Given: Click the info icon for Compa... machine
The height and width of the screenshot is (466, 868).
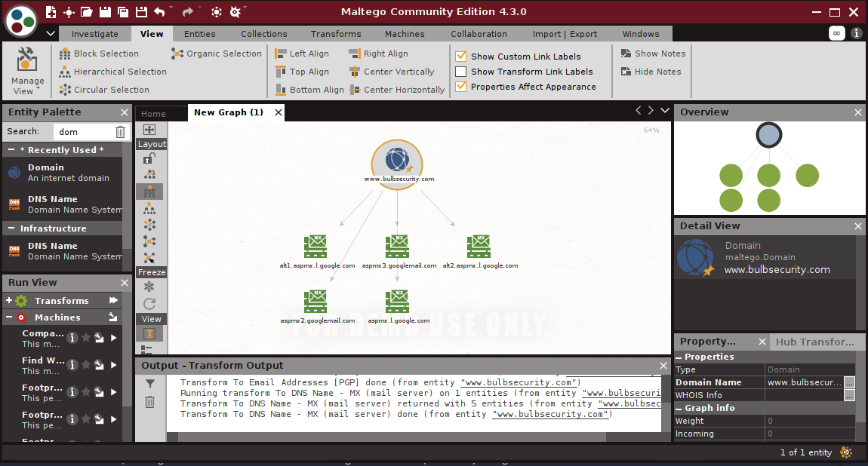Looking at the screenshot, I should click(x=72, y=337).
